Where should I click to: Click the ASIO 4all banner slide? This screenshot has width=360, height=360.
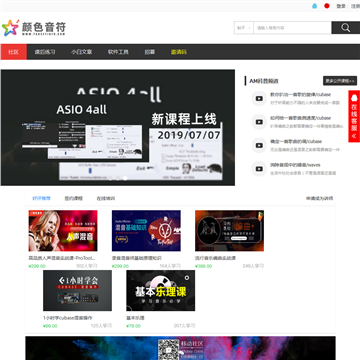click(118, 127)
